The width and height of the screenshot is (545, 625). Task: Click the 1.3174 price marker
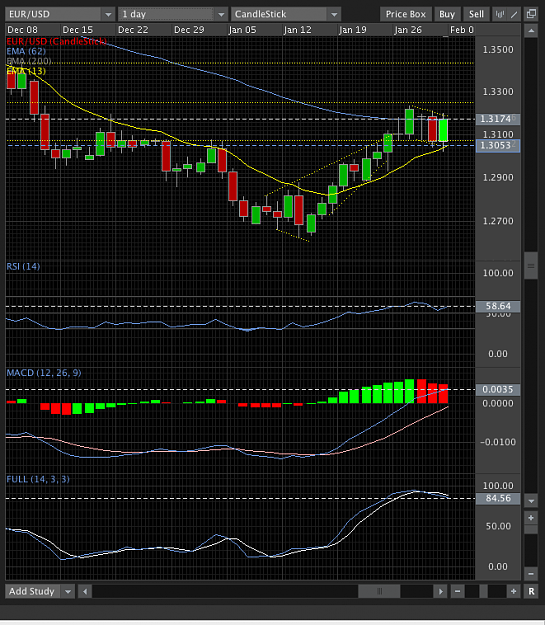click(x=498, y=119)
